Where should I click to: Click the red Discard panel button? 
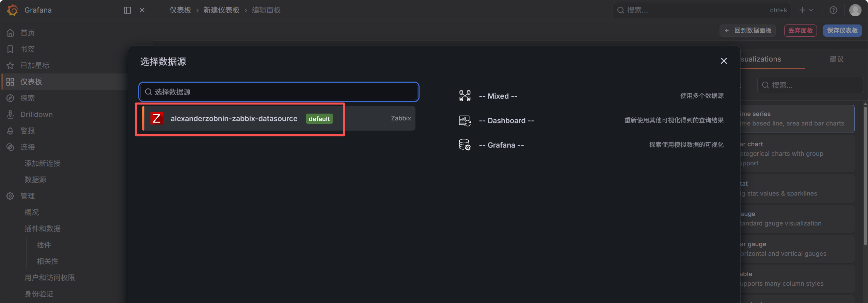click(801, 31)
